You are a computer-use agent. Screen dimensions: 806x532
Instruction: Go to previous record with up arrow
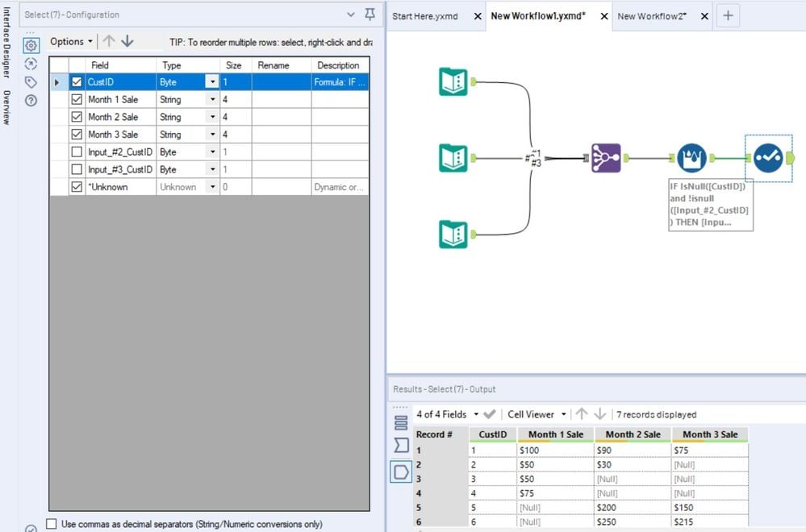(582, 414)
